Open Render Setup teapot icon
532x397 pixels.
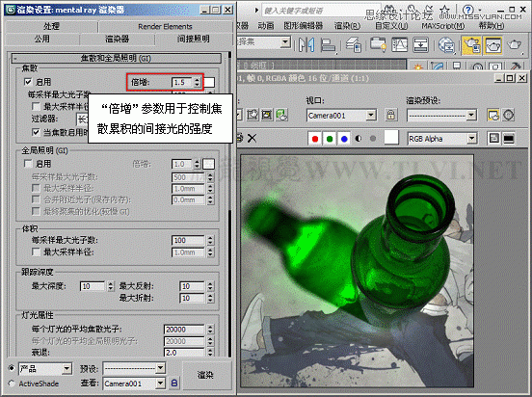[471, 45]
